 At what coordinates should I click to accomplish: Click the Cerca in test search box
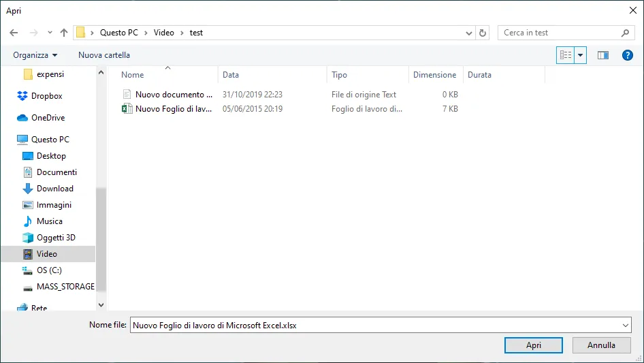560,33
